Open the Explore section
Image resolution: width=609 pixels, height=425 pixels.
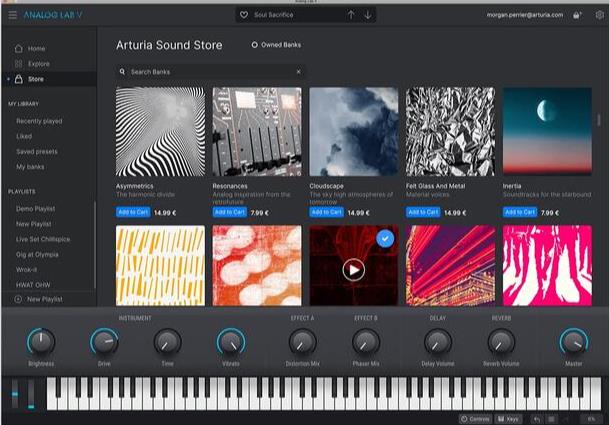coord(38,63)
